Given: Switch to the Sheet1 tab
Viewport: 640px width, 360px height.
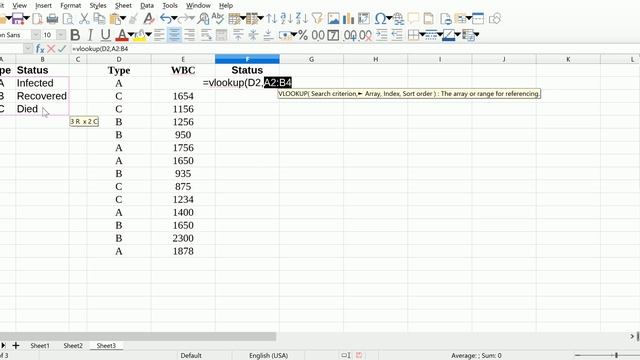Looking at the screenshot, I should [x=40, y=346].
